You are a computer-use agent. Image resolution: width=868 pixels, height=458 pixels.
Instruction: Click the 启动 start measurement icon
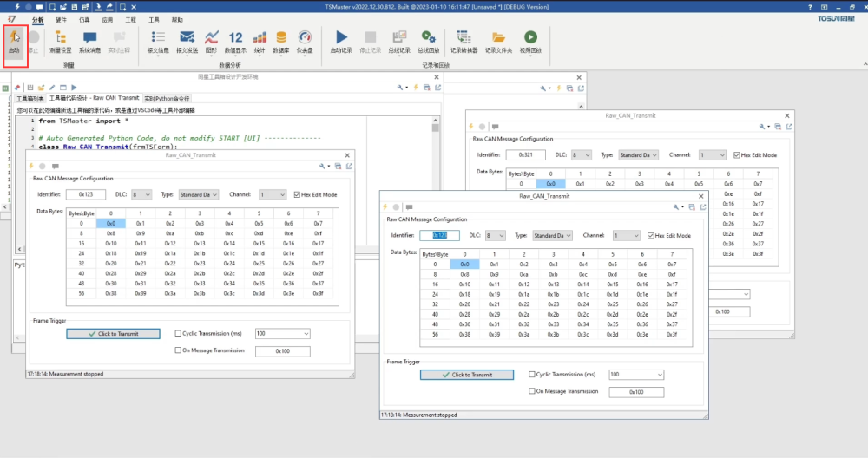click(15, 38)
